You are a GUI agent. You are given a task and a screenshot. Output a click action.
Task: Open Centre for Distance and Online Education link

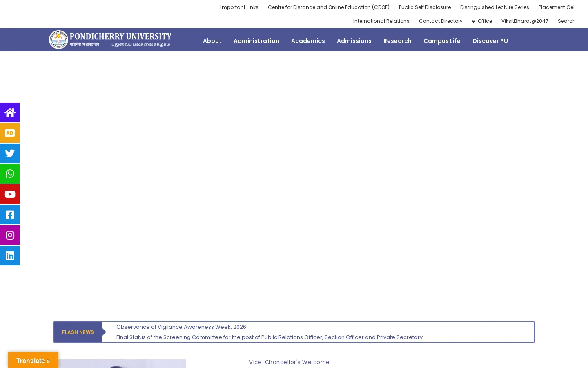pyautogui.click(x=329, y=7)
